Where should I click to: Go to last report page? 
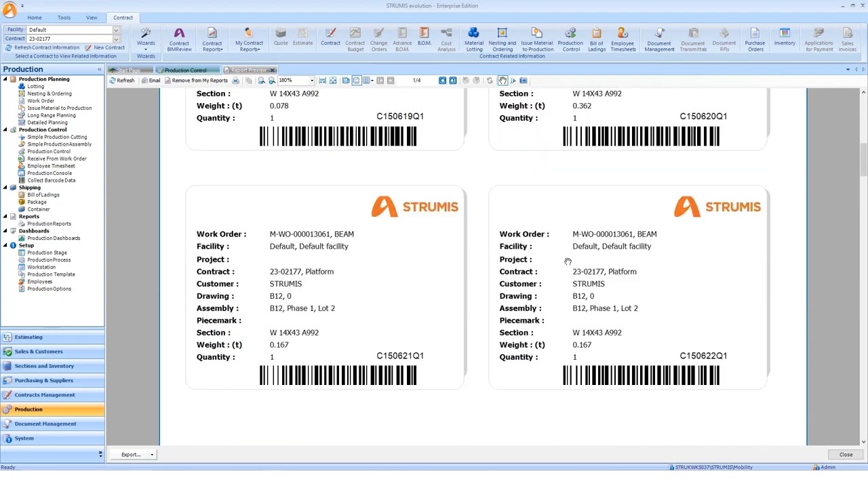click(x=453, y=81)
